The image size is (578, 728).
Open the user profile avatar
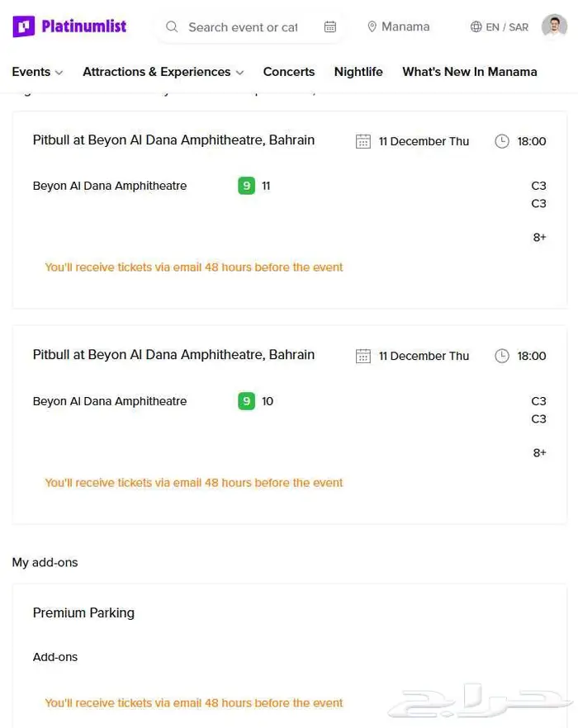pyautogui.click(x=554, y=26)
